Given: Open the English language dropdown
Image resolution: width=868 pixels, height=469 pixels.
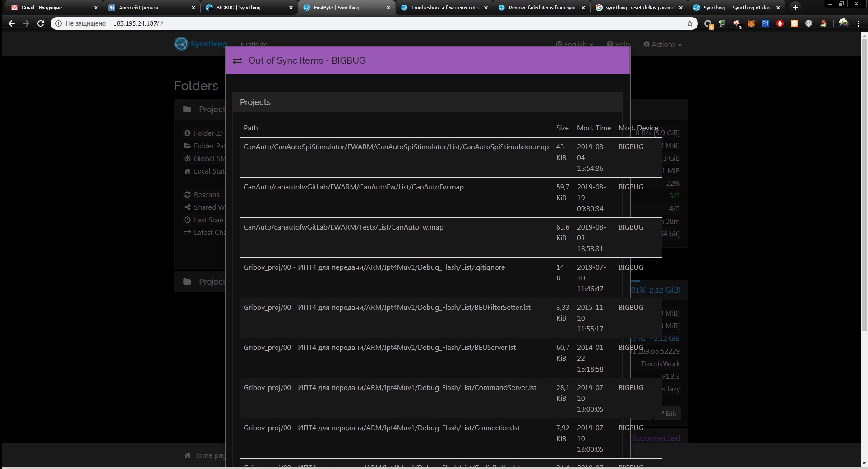Looking at the screenshot, I should click(573, 44).
